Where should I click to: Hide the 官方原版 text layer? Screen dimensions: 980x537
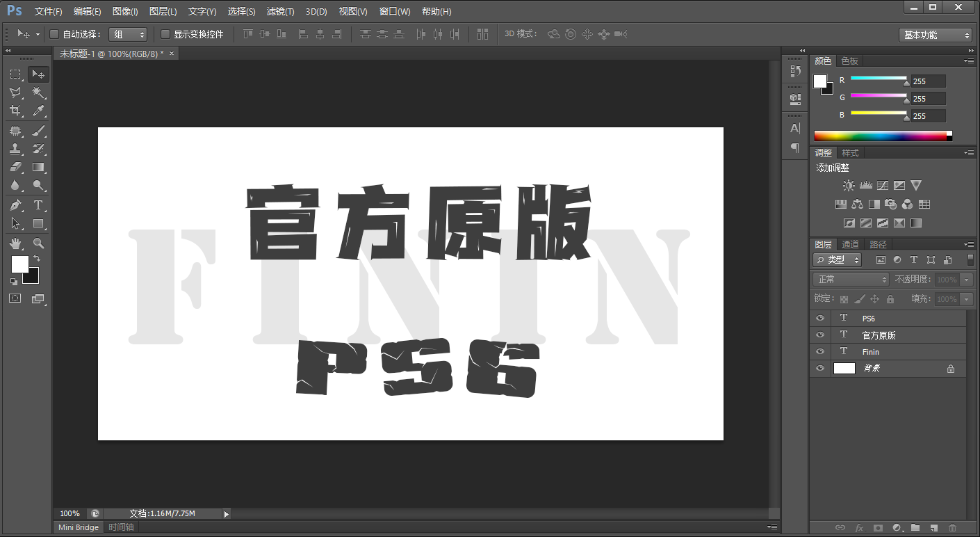tap(820, 335)
